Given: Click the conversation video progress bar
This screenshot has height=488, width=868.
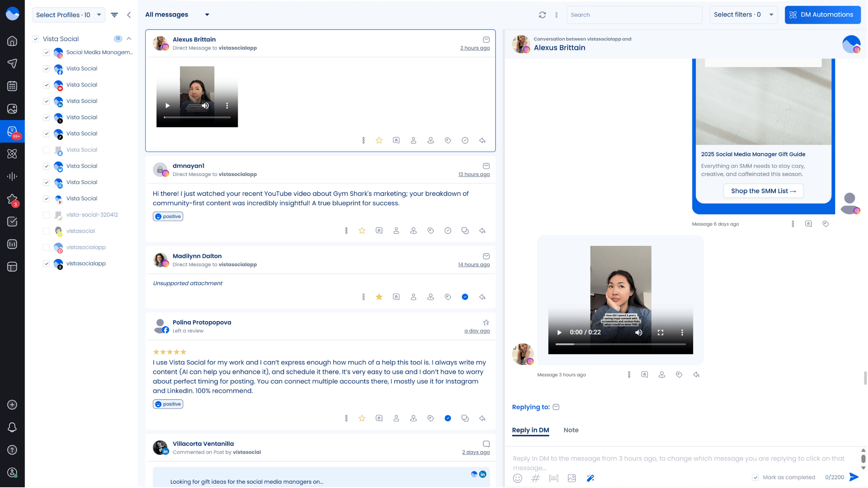Looking at the screenshot, I should (x=621, y=344).
